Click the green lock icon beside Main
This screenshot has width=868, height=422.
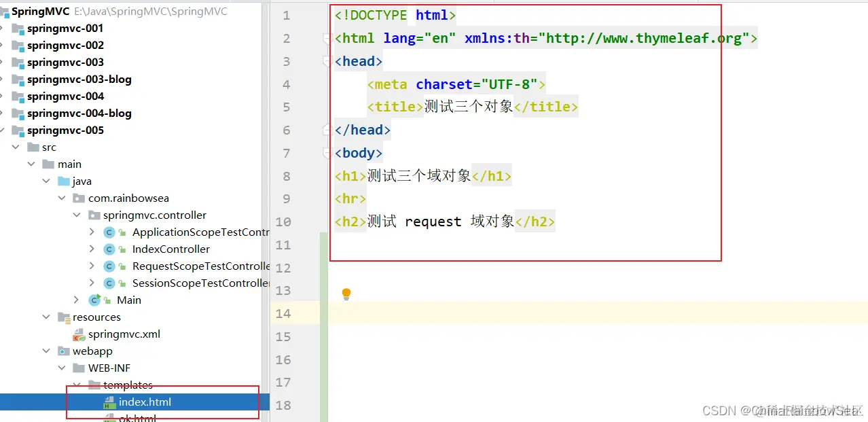tap(108, 300)
